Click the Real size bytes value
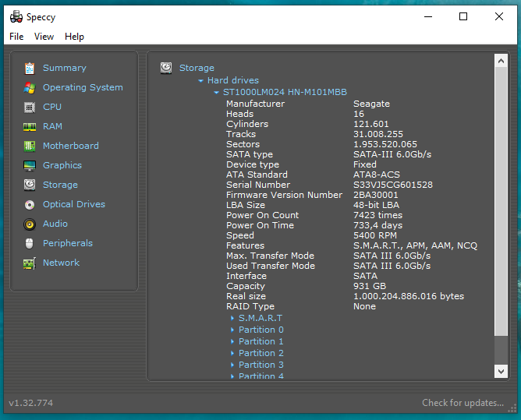 pos(409,296)
